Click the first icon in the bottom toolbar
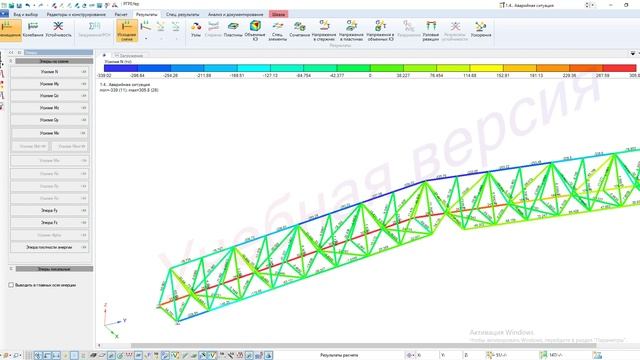 coord(5,356)
